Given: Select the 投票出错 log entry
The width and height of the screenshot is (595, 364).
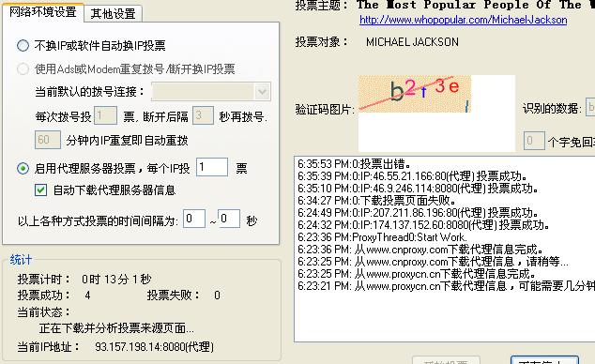Looking at the screenshot, I should tap(354, 164).
